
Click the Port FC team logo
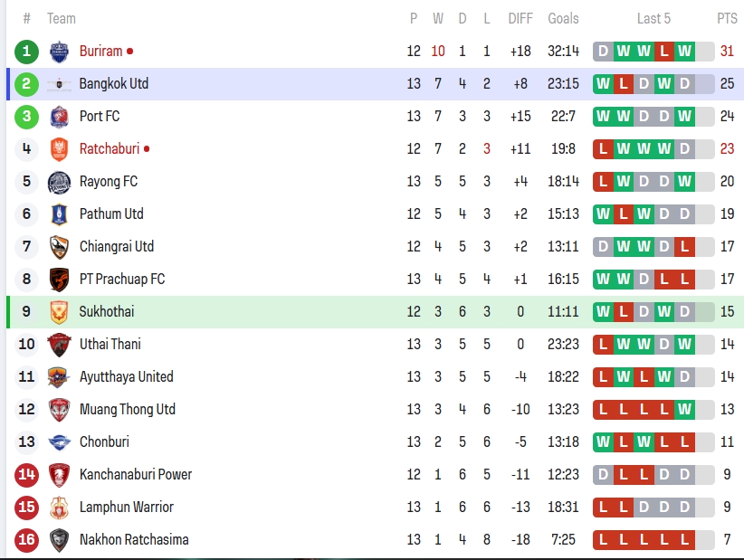(x=59, y=117)
